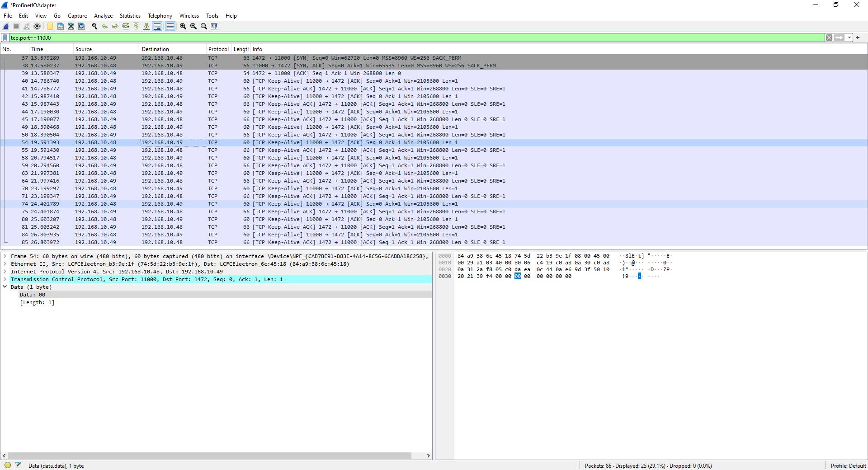The width and height of the screenshot is (868, 470).
Task: Open the Edit menu
Action: coord(24,16)
